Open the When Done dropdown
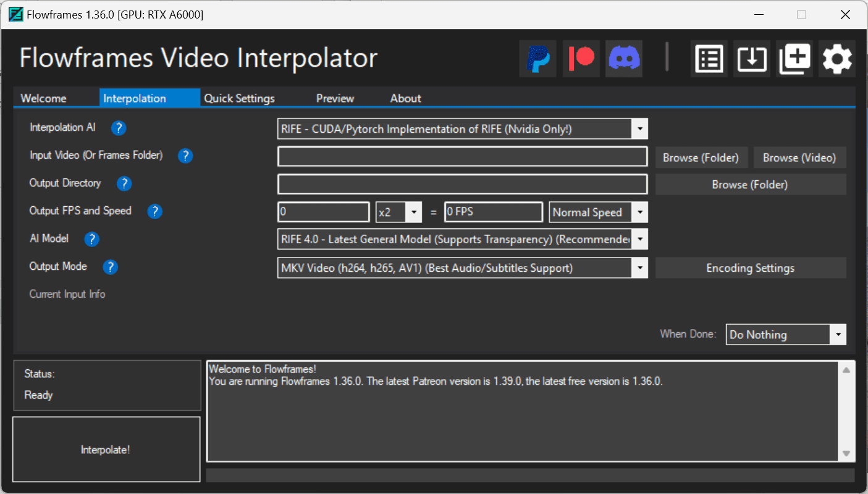 pyautogui.click(x=838, y=334)
